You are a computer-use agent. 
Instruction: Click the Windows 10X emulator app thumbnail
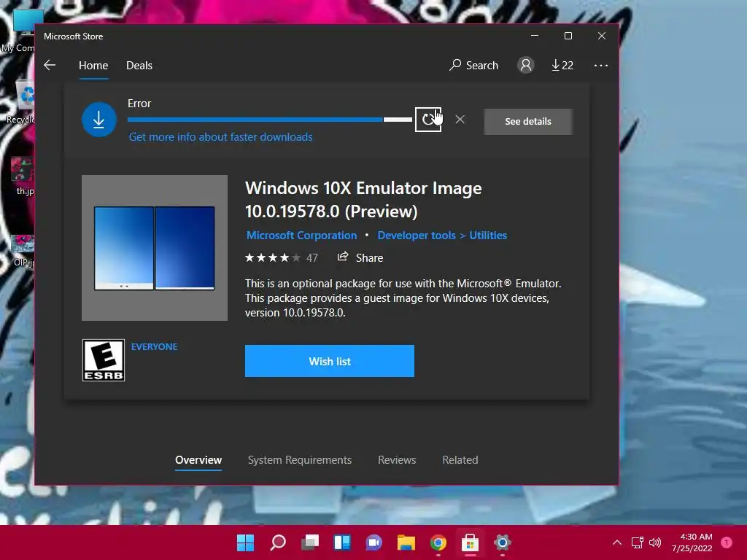click(x=155, y=248)
